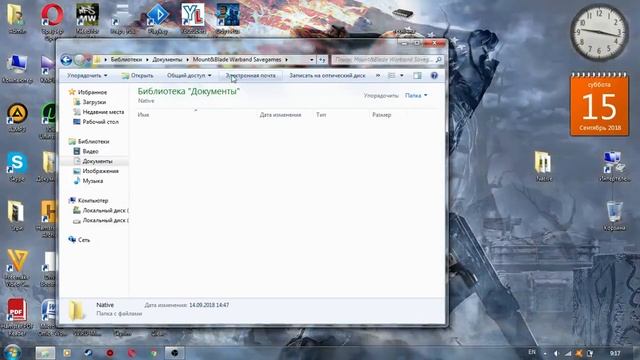Open the Opera browser desktop shortcut
This screenshot has width=640, height=360.
pyautogui.click(x=52, y=15)
